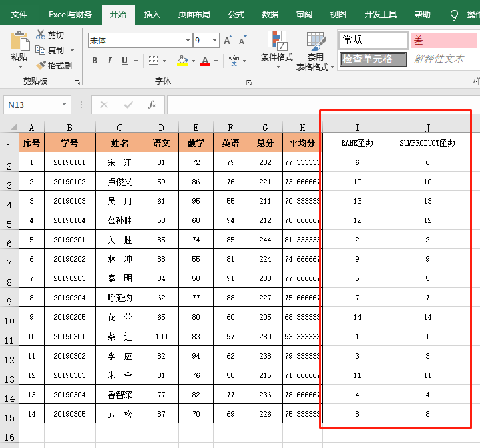Click the Increase Font Size icon

point(228,41)
